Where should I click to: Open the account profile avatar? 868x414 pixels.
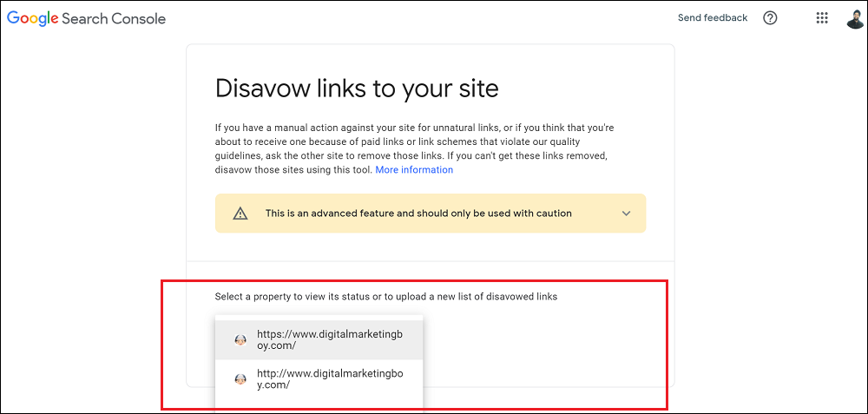[x=855, y=18]
